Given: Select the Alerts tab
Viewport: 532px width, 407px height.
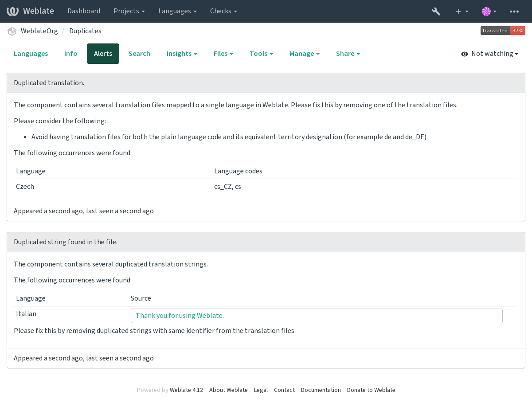Looking at the screenshot, I should [103, 54].
